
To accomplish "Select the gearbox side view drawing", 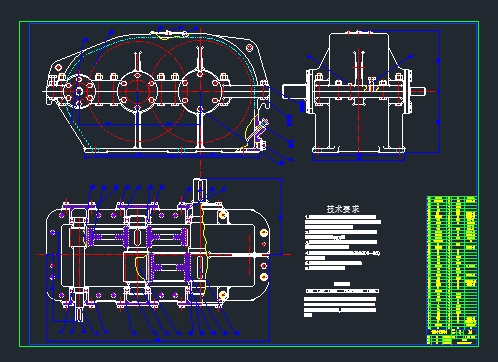I will (360, 96).
